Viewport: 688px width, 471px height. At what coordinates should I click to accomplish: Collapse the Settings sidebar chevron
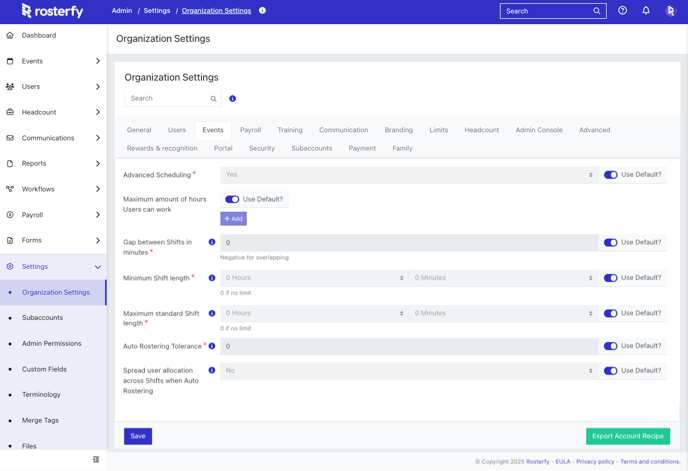point(98,267)
